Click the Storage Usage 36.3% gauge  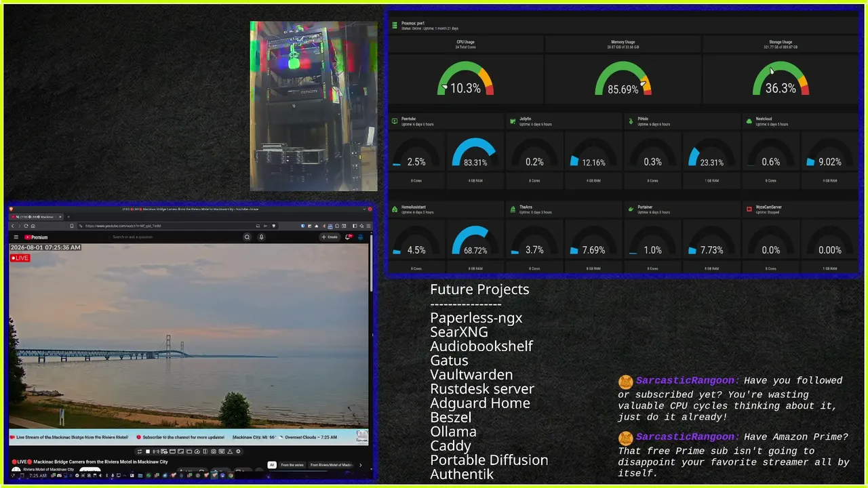tap(781, 79)
